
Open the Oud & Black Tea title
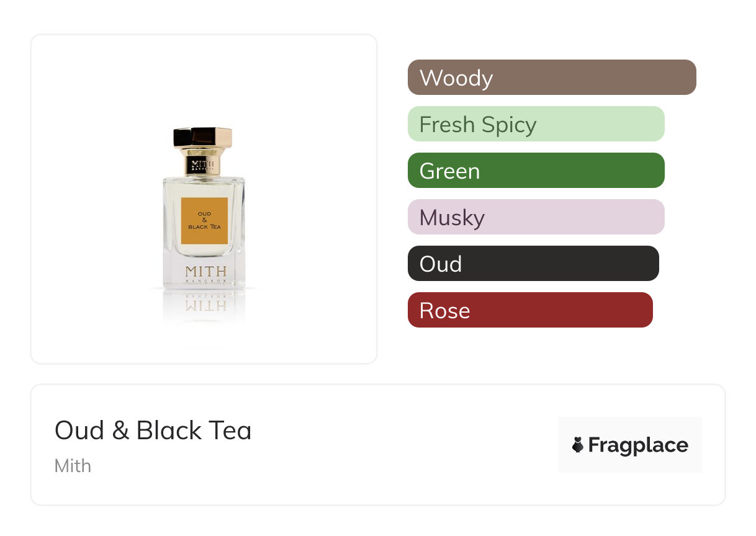click(153, 431)
